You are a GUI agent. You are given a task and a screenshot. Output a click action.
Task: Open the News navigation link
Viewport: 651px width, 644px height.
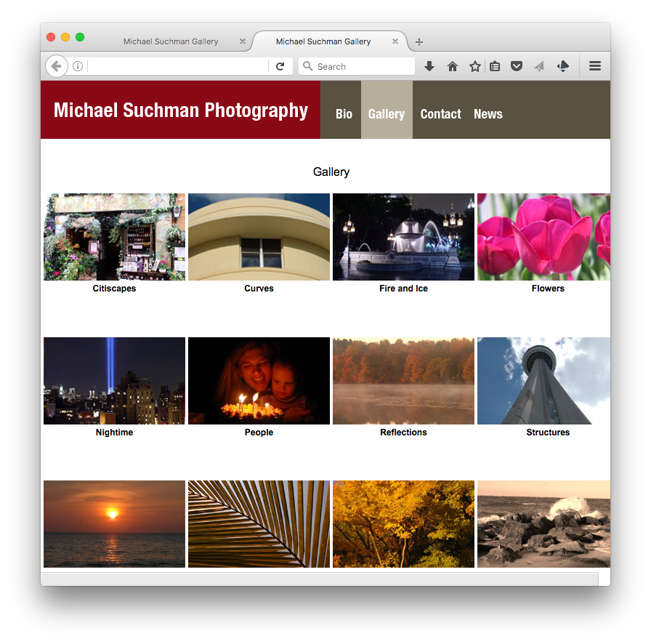[488, 114]
